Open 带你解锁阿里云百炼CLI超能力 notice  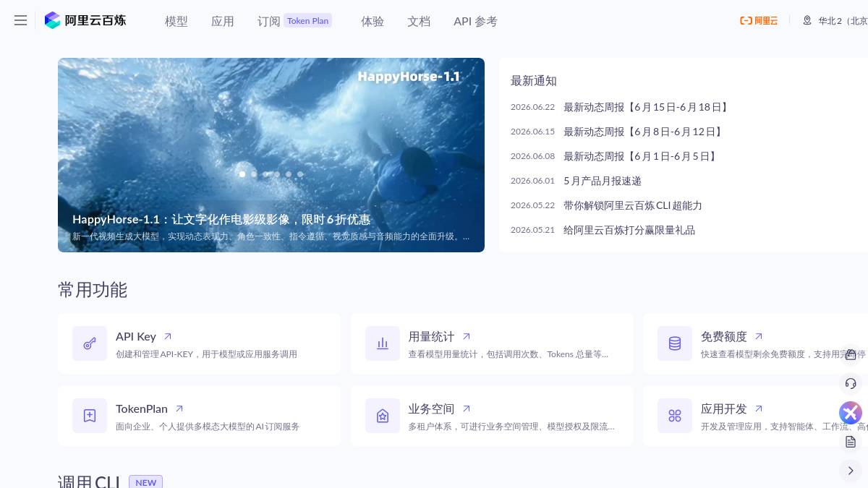pyautogui.click(x=633, y=205)
